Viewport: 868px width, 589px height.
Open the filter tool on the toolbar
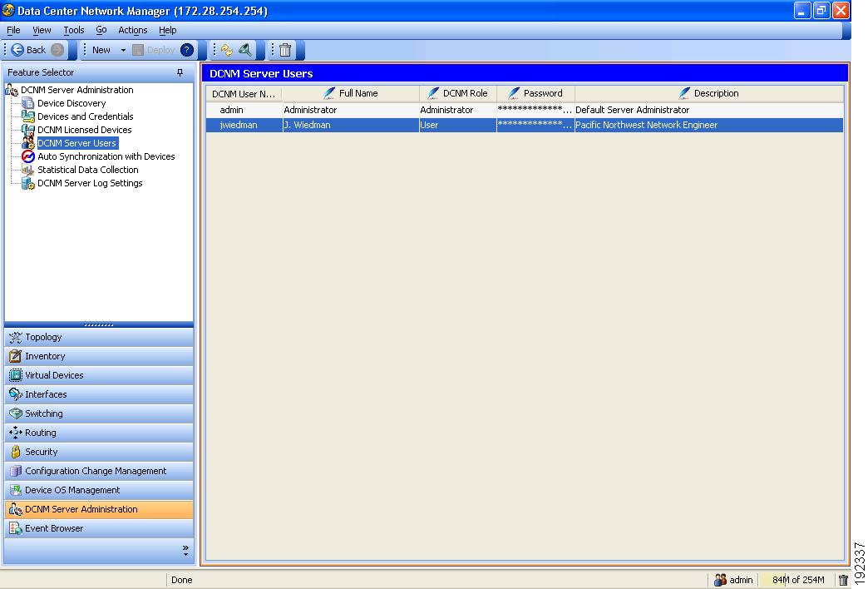[245, 50]
